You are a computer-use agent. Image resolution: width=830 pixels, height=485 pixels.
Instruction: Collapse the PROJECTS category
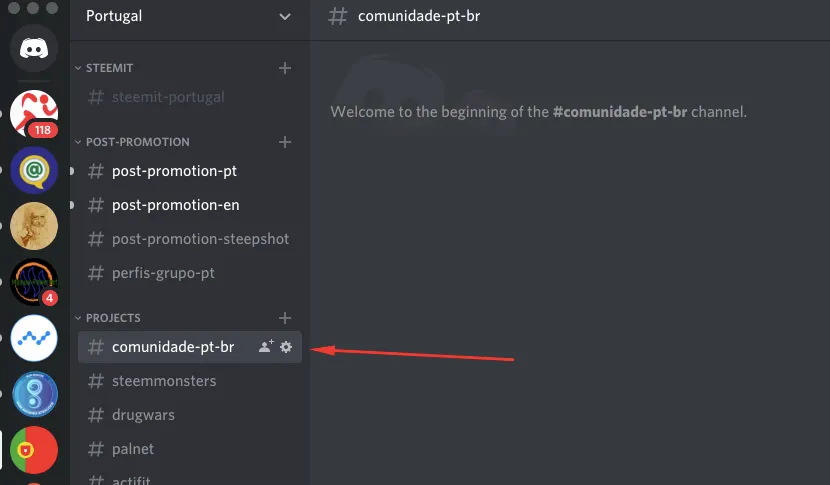point(113,318)
